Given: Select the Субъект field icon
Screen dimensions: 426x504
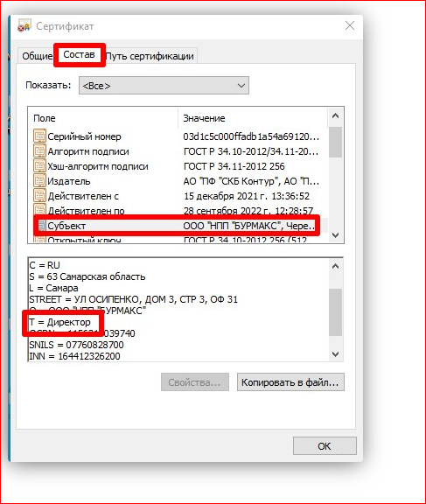Looking at the screenshot, I should tap(42, 226).
